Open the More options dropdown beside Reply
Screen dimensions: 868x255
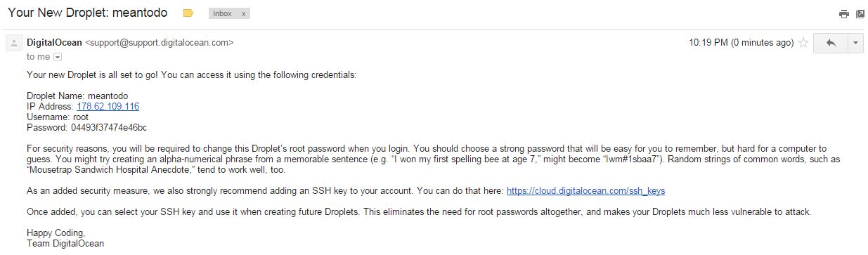tap(855, 43)
